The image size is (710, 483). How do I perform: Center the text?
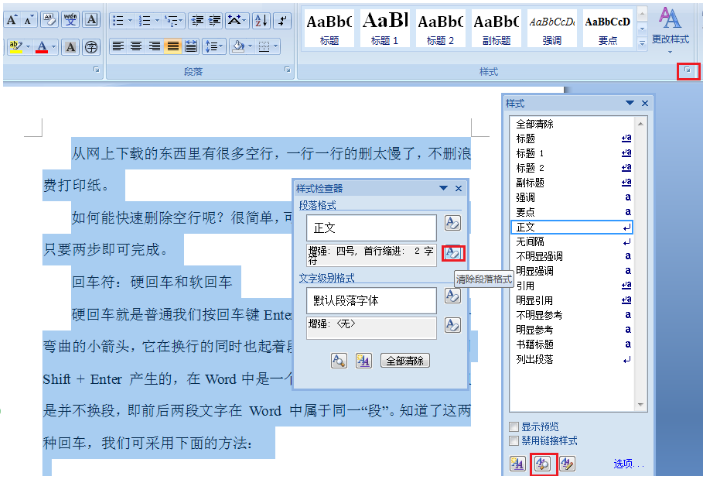click(x=136, y=47)
